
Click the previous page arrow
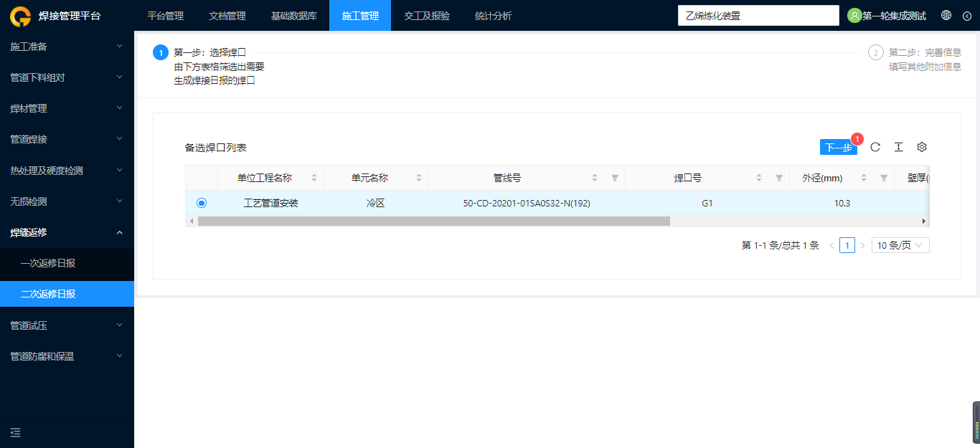[831, 245]
